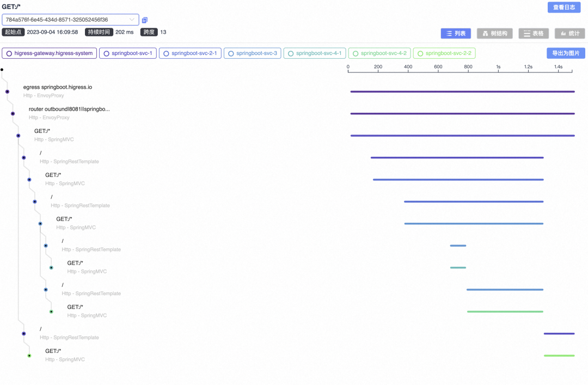Copy the trace ID with copy icon
This screenshot has width=588, height=385.
coord(145,20)
